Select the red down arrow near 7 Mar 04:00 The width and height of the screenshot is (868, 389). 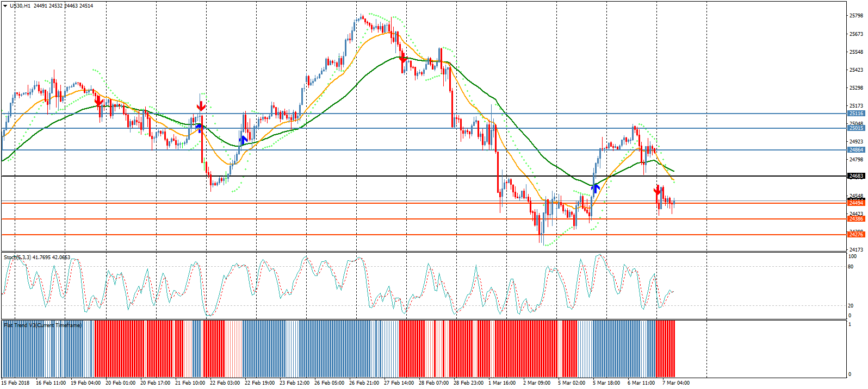658,190
